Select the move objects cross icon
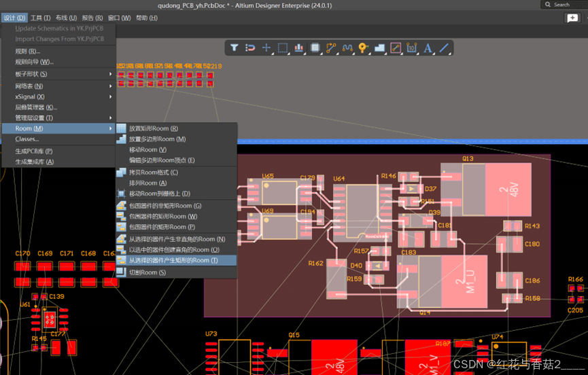The image size is (588, 375). coord(266,48)
